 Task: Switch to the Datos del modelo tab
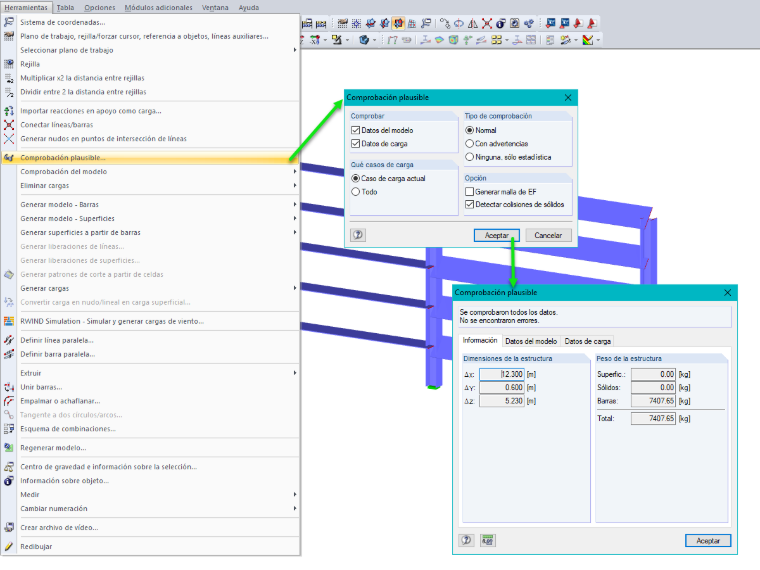click(531, 341)
